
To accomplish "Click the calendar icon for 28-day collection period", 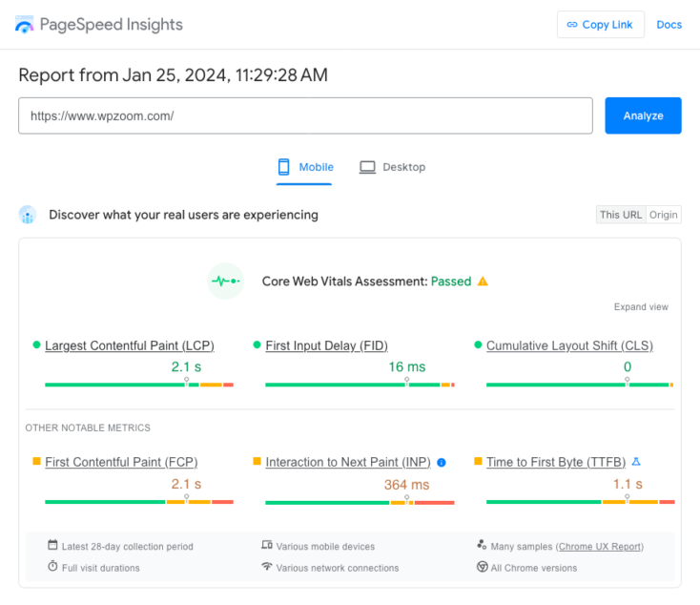I will [x=52, y=545].
